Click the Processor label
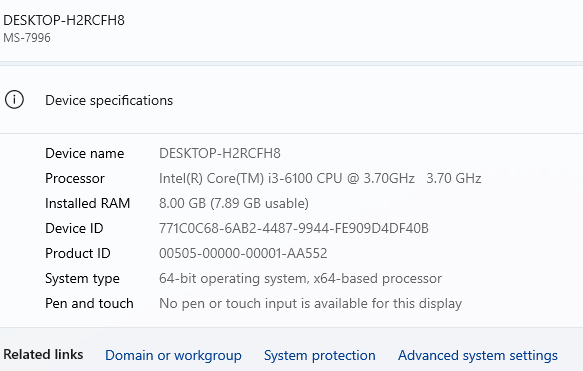This screenshot has width=583, height=371. coord(75,178)
